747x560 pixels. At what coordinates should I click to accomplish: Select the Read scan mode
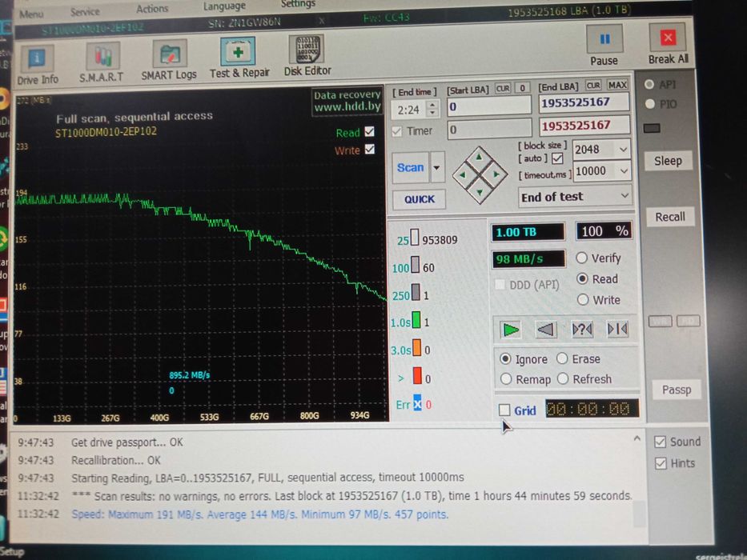[x=582, y=279]
